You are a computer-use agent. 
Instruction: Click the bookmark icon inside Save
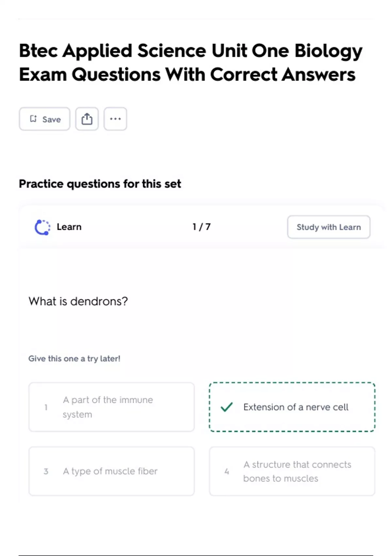click(x=33, y=119)
